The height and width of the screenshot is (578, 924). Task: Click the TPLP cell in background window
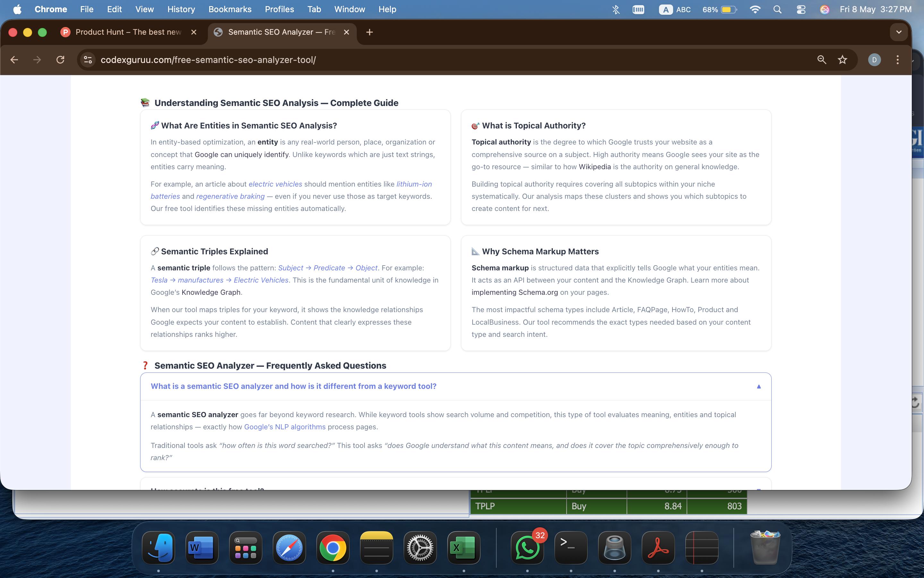click(x=518, y=506)
